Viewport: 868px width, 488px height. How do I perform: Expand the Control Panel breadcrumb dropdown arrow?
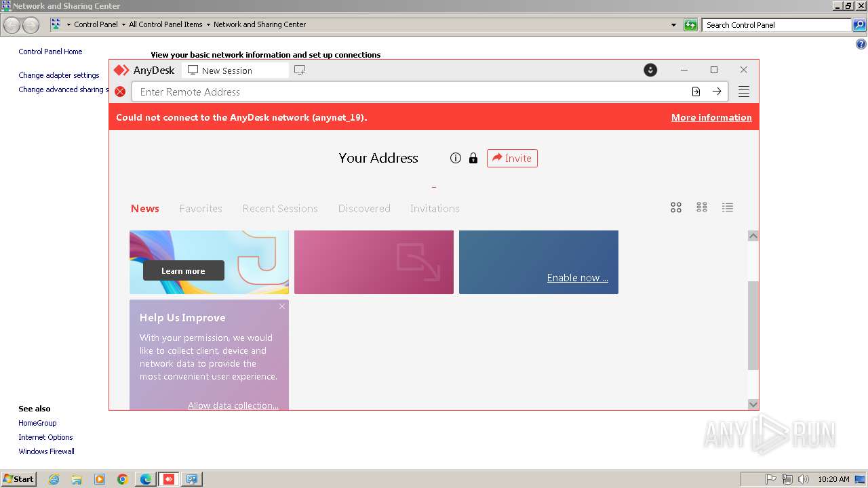coord(123,25)
